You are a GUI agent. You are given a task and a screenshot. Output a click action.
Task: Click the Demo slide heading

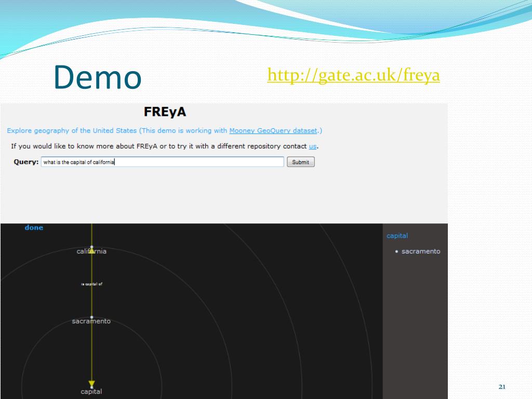click(98, 77)
